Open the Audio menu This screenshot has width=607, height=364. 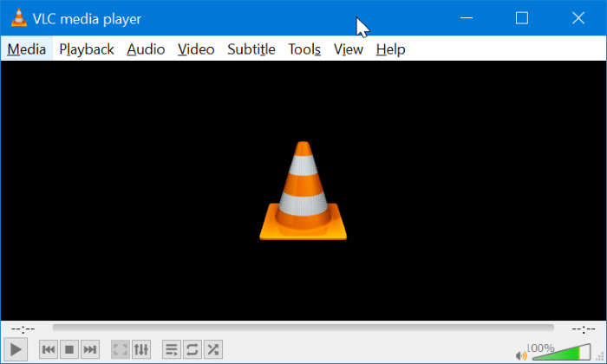click(x=146, y=49)
